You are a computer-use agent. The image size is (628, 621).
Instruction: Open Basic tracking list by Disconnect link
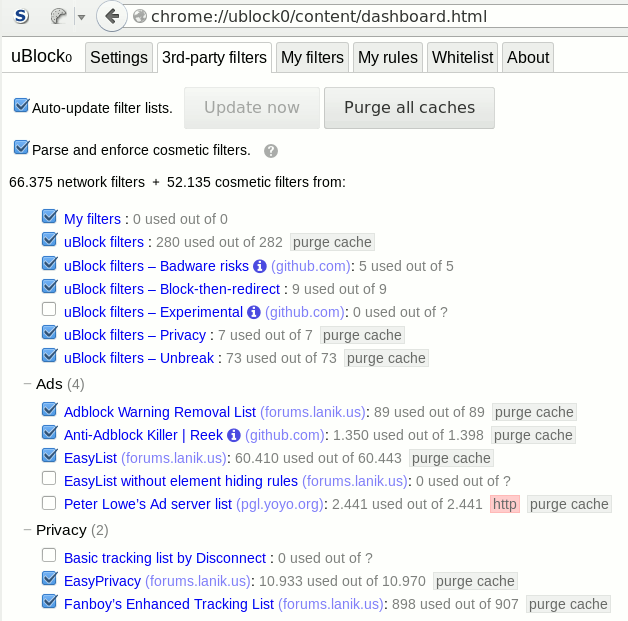(165, 558)
